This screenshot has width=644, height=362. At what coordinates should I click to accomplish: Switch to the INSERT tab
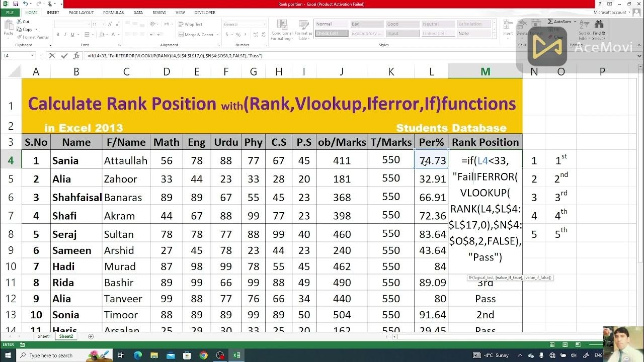(x=53, y=13)
